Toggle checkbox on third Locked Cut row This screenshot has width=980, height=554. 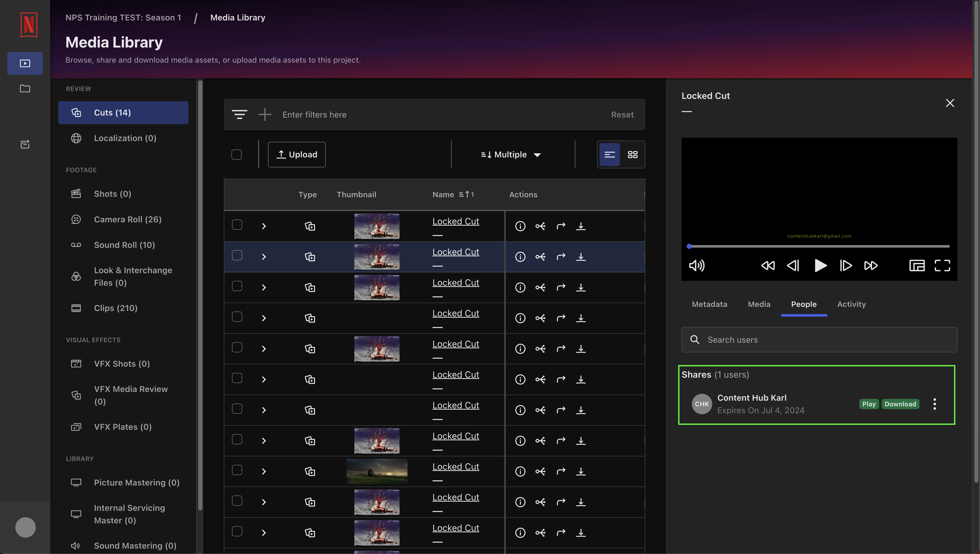click(x=237, y=287)
